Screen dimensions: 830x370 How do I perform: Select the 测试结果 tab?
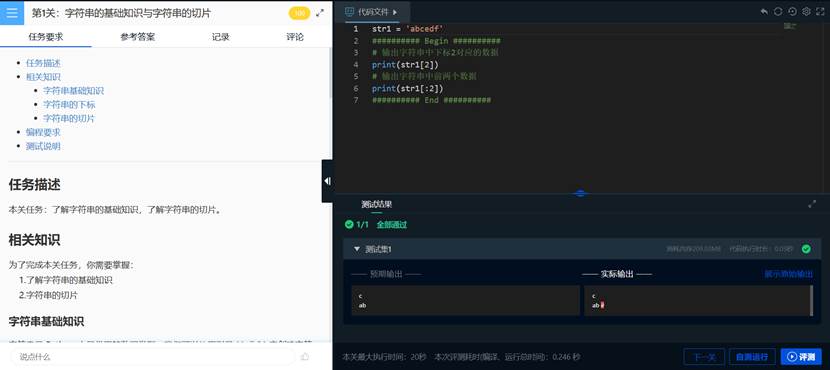376,204
